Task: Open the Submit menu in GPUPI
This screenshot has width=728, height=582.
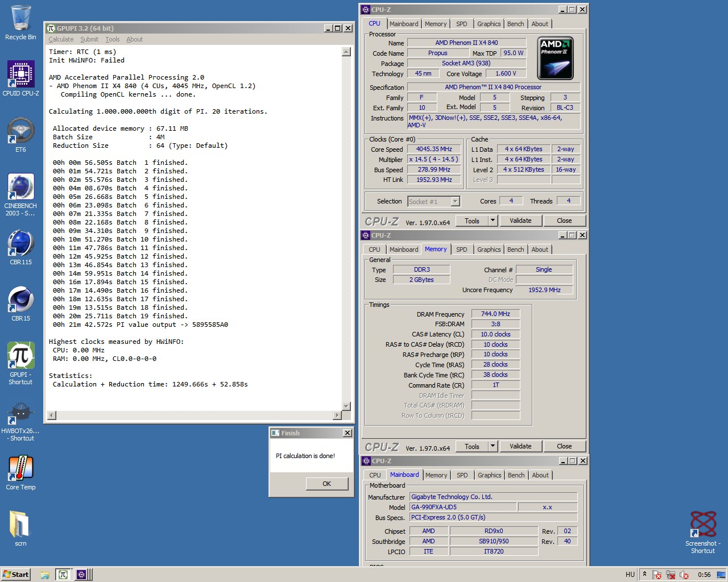Action: point(89,39)
